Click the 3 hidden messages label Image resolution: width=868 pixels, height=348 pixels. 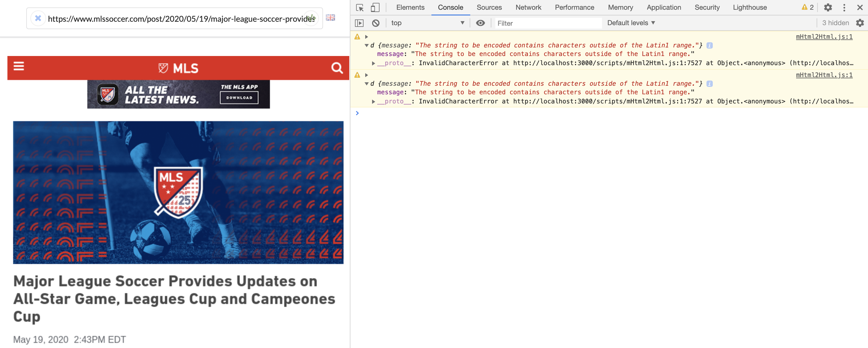(835, 23)
